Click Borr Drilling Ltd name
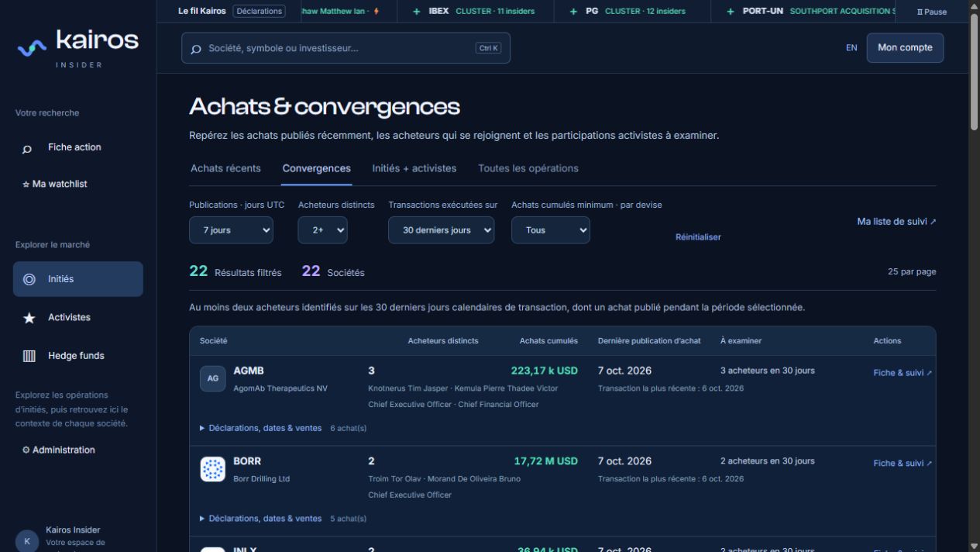 [x=261, y=479]
